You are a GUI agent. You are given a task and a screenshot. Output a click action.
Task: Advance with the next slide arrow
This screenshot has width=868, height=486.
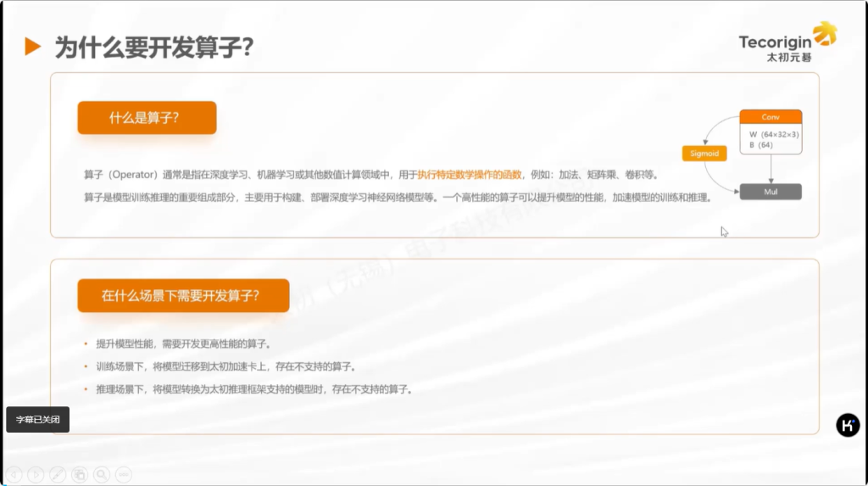pyautogui.click(x=35, y=474)
